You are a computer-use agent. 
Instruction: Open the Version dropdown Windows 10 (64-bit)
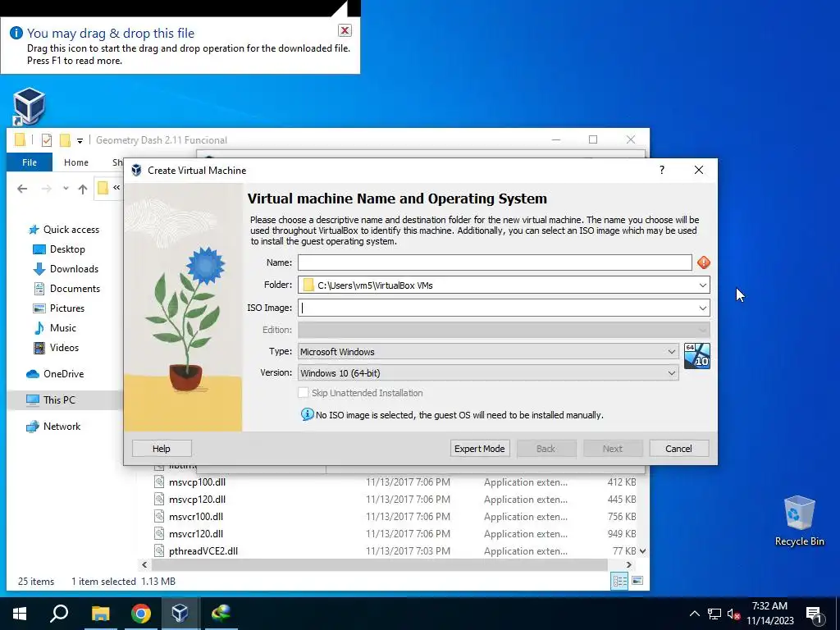488,373
